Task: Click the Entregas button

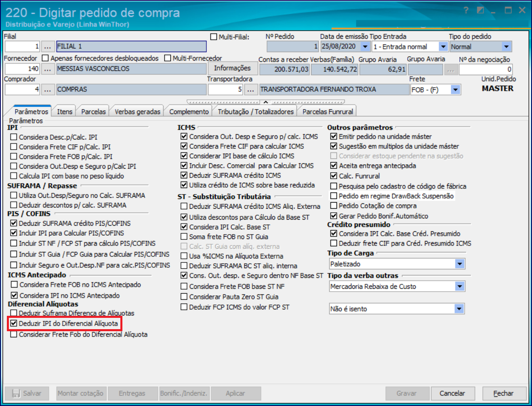Action: [132, 393]
